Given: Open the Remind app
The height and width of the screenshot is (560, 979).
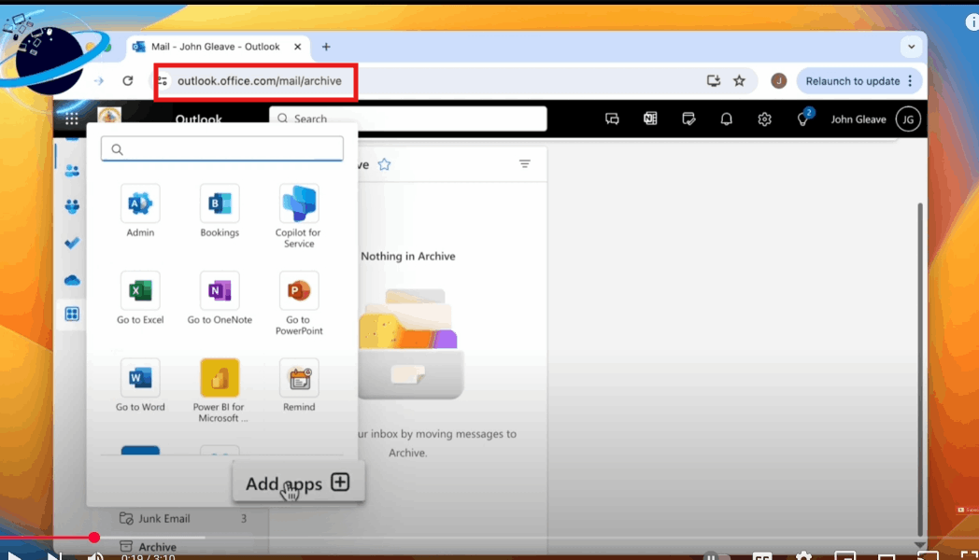Looking at the screenshot, I should point(298,383).
